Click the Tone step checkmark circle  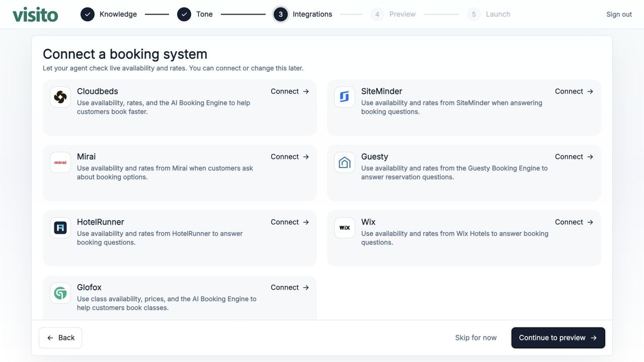tap(184, 14)
